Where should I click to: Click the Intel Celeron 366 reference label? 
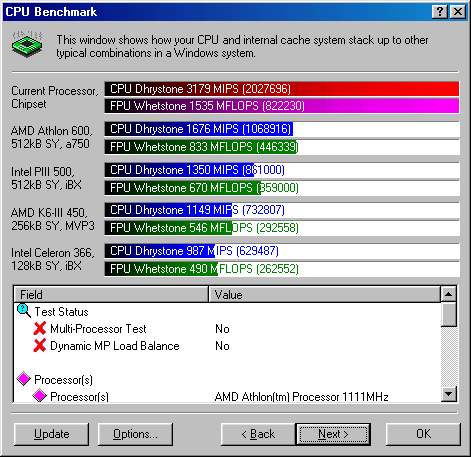point(53,259)
